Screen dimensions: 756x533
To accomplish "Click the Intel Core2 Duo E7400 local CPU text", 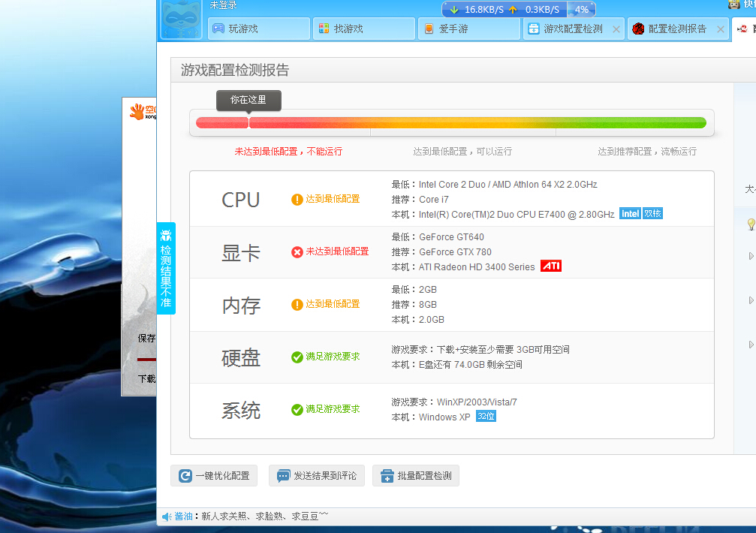I will [x=517, y=215].
